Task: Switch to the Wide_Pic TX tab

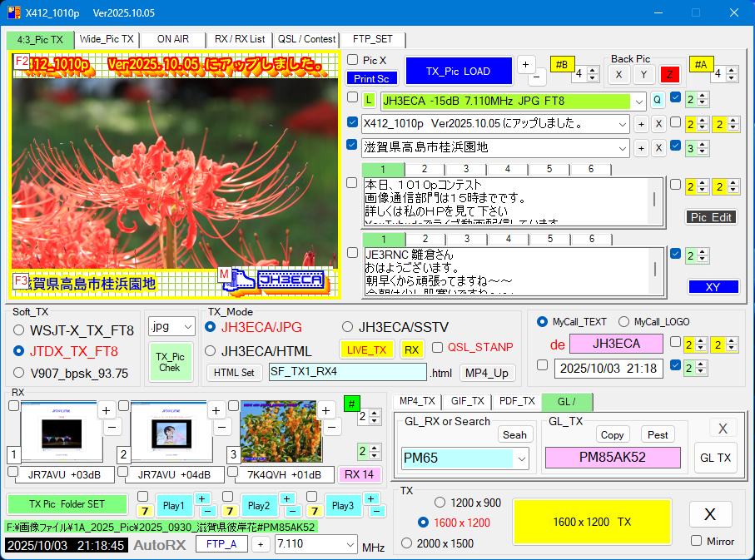Action: tap(106, 39)
